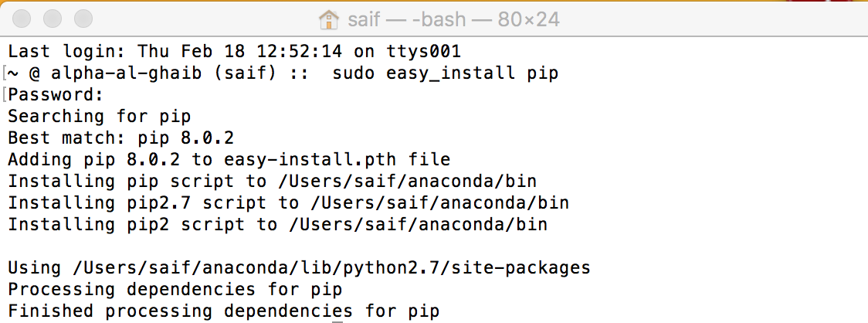Click the "Best match: pip 8.0.2" line
The image size is (868, 323).
[x=120, y=138]
